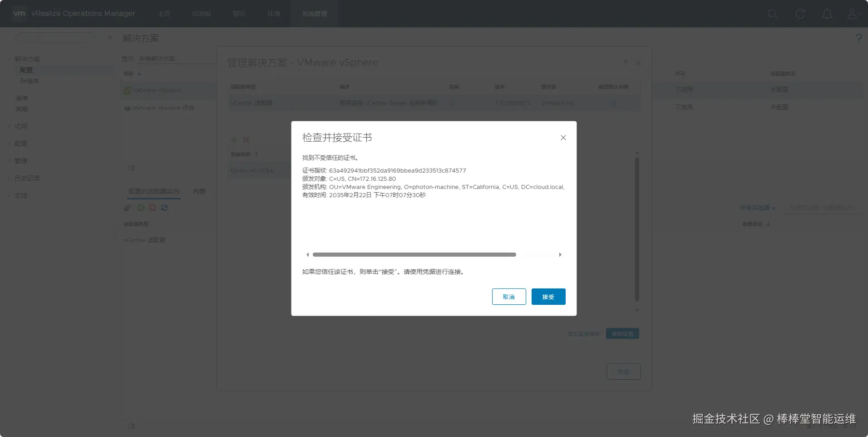Select the Cloud-M1-vCSA instance
The width and height of the screenshot is (868, 437).
pos(252,171)
